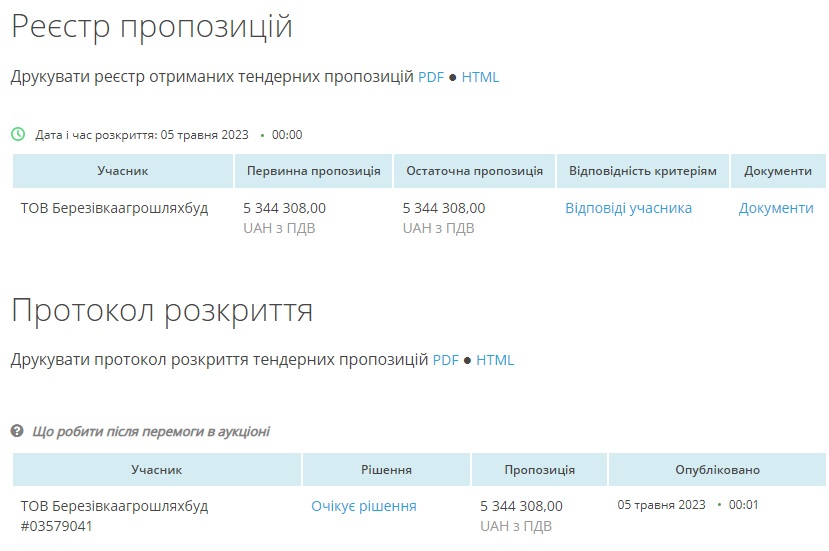The image size is (829, 551).
Task: Open HTML version of the disclosure protocol
Action: [495, 360]
